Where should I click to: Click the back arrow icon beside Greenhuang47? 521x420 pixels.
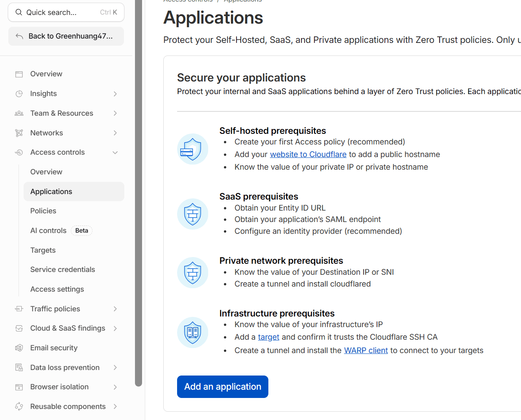click(19, 36)
